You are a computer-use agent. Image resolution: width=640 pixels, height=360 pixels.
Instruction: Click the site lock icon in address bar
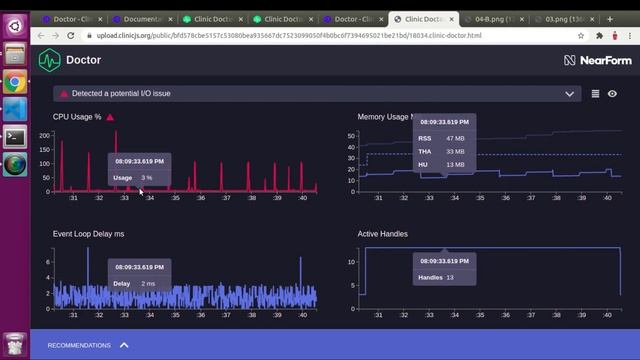[89, 36]
